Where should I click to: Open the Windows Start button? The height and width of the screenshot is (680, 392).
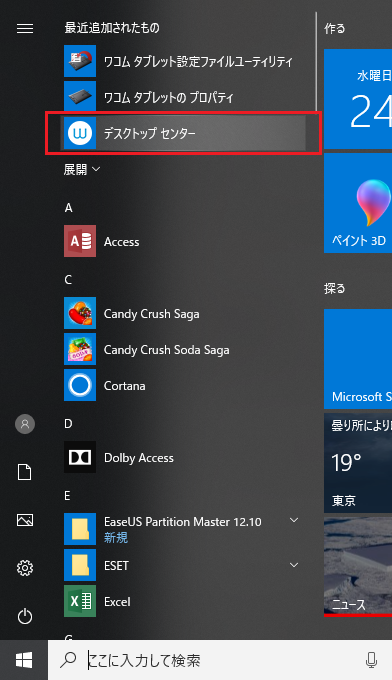point(24,660)
